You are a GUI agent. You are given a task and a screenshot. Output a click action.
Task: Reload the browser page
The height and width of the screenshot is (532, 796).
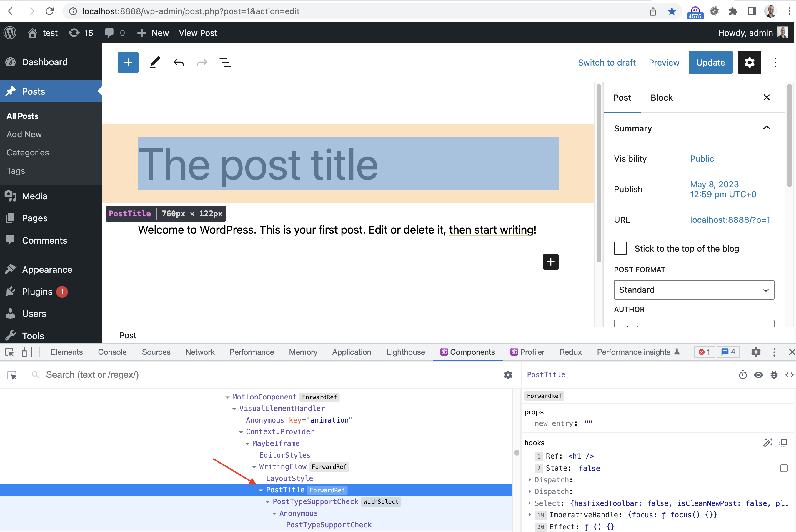[x=50, y=11]
